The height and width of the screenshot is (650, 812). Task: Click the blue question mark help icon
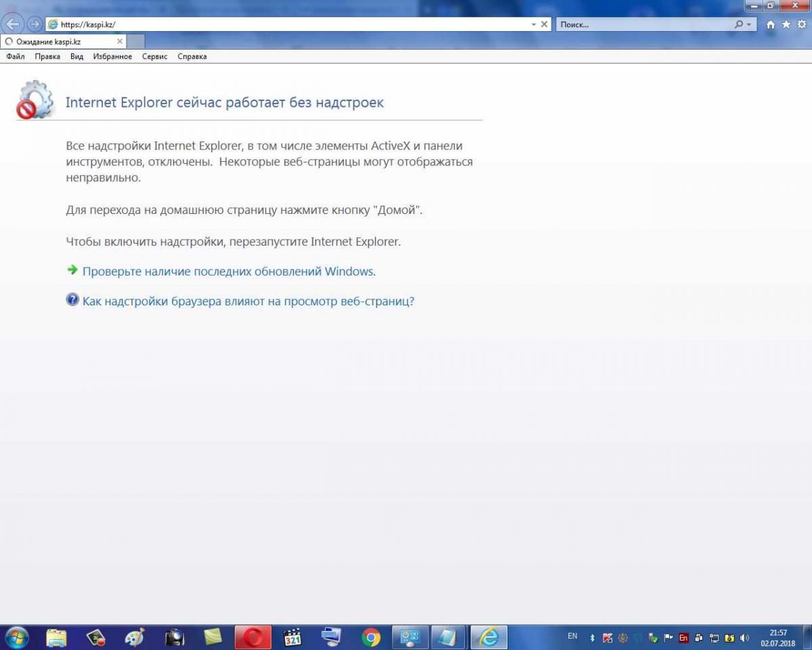pyautogui.click(x=72, y=299)
